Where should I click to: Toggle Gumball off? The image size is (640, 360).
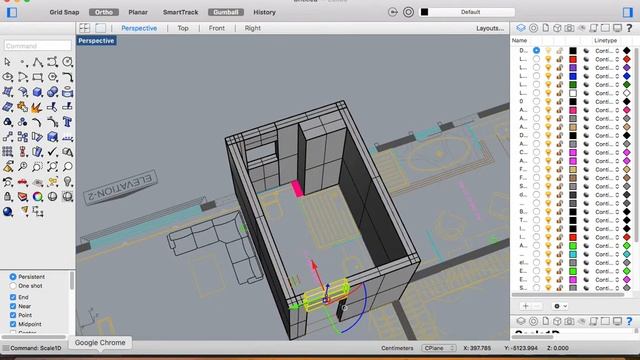click(x=226, y=12)
